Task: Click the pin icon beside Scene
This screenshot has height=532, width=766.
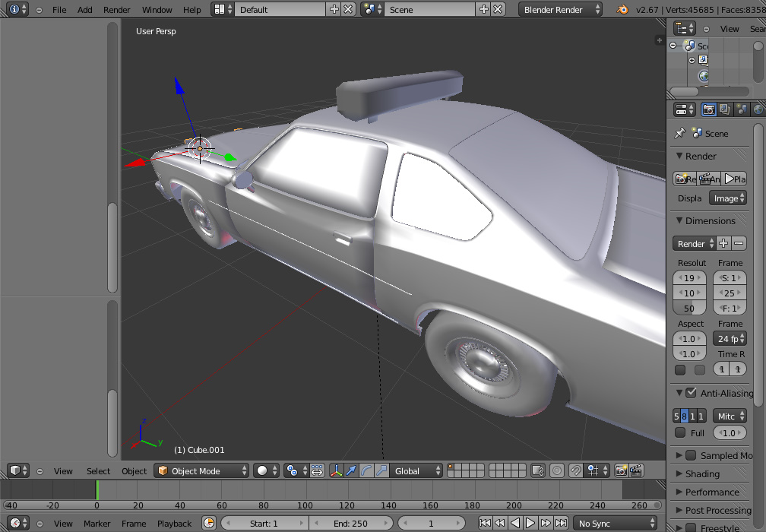Action: [679, 134]
